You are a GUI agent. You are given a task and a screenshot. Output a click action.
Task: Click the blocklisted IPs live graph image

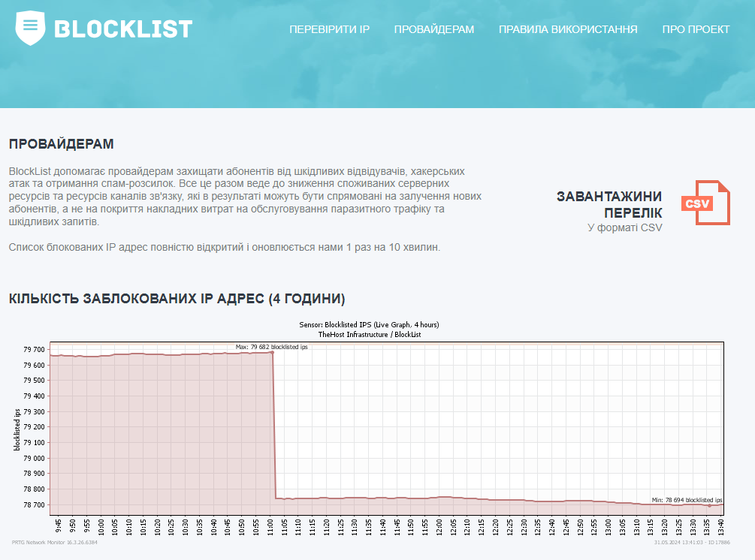(370, 432)
